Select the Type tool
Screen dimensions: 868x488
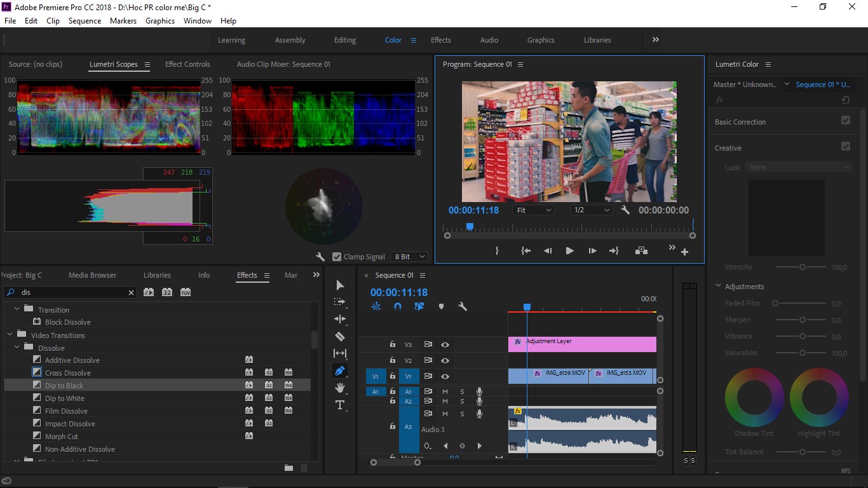(x=340, y=405)
